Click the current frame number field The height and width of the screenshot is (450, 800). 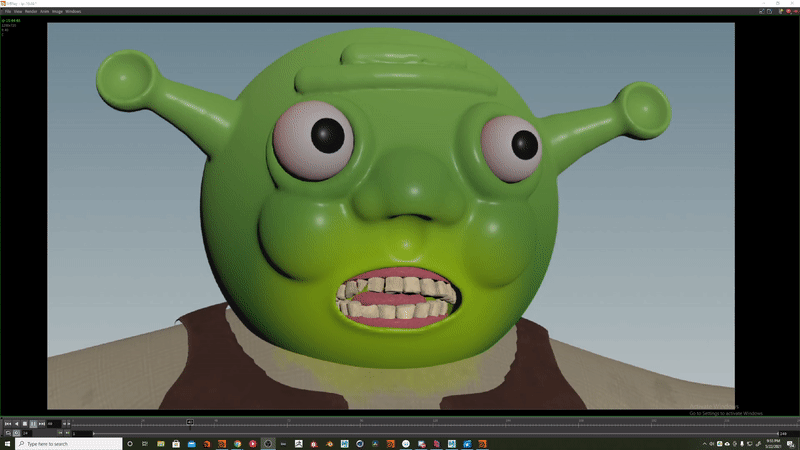54,424
